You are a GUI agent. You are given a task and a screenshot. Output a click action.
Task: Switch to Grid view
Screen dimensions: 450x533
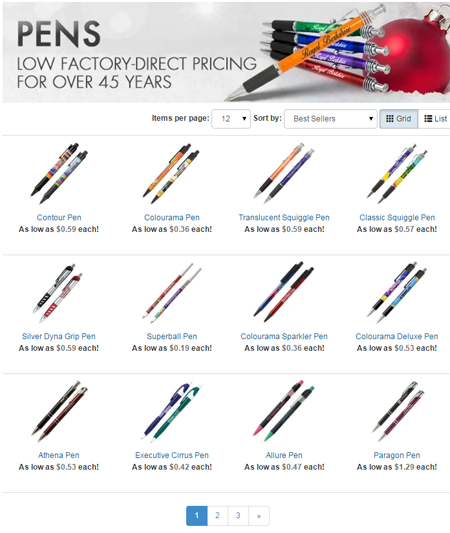[x=398, y=119]
